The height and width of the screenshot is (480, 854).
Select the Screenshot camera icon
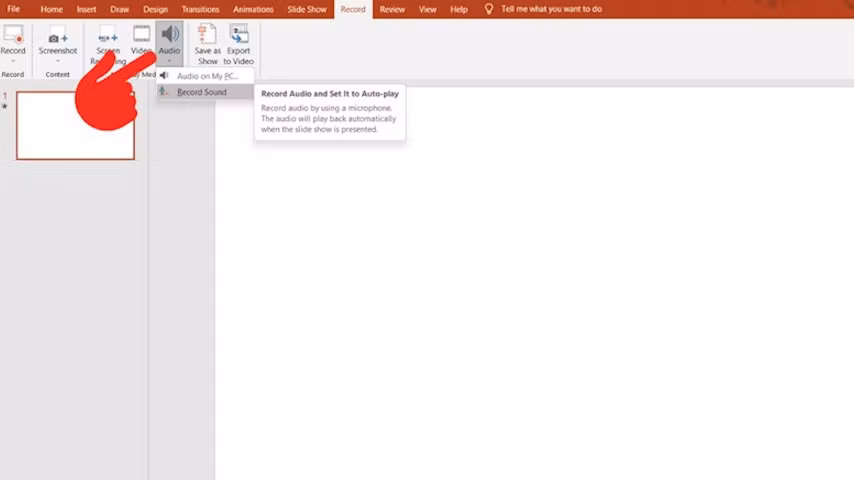click(x=58, y=38)
